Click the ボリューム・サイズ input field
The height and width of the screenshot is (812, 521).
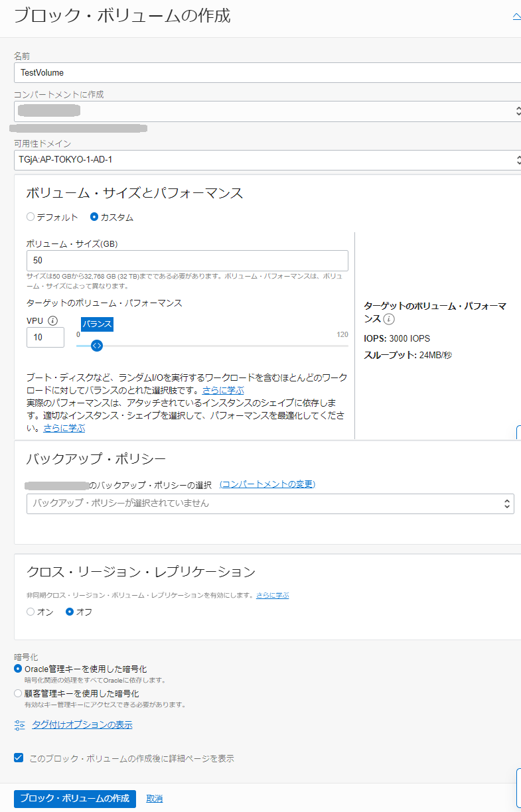(187, 261)
